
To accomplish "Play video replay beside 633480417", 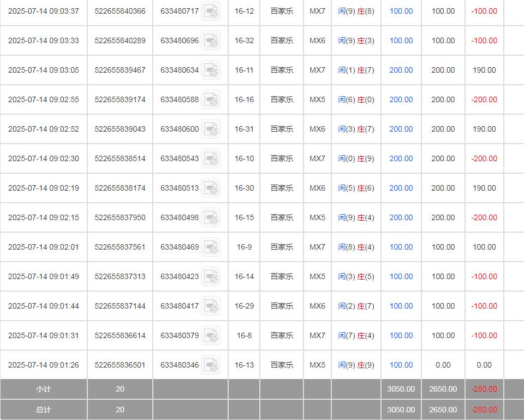I will point(211,306).
